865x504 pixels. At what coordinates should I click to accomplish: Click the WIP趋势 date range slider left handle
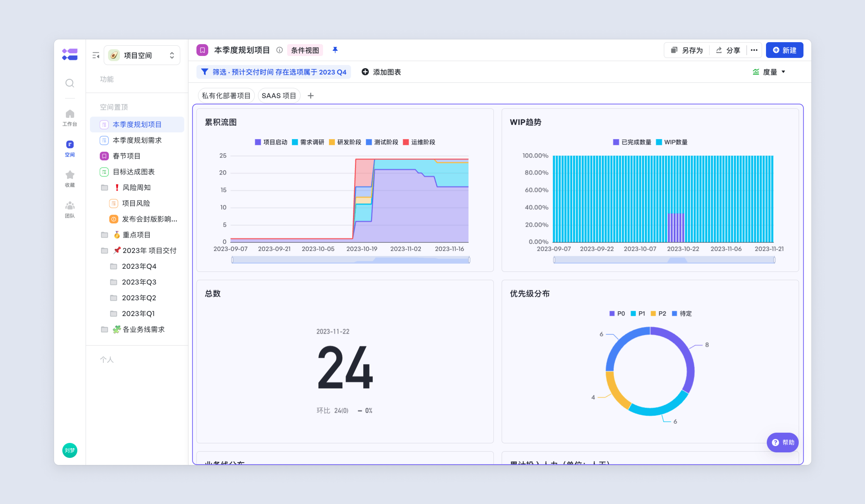(x=554, y=260)
